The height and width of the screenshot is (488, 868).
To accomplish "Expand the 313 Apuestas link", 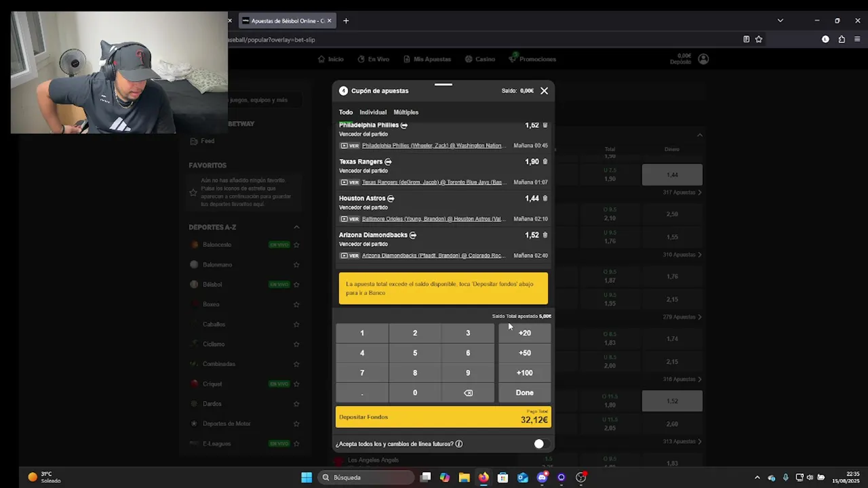I will (683, 442).
